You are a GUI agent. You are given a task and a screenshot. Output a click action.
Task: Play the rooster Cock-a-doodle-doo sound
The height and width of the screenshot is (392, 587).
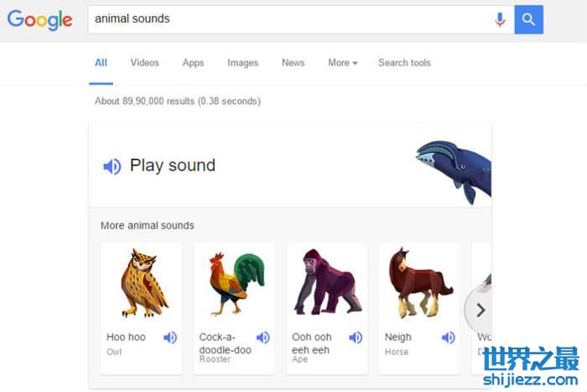262,338
